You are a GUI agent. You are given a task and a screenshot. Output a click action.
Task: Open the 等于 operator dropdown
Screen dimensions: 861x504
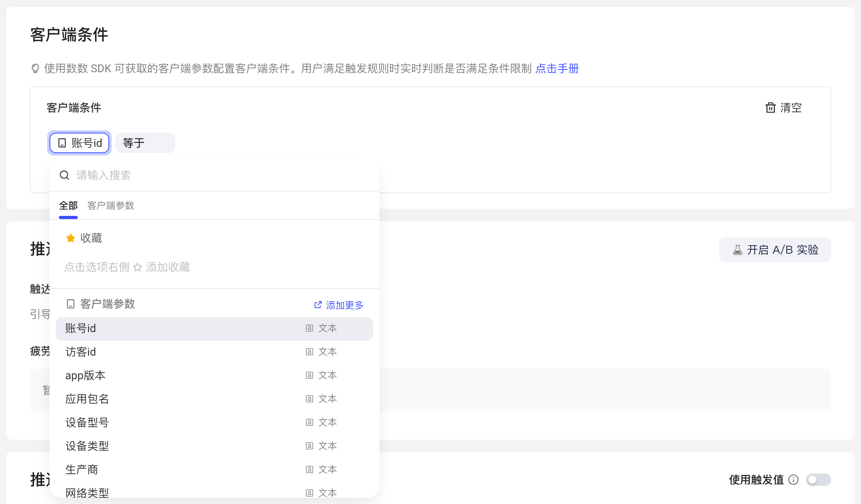145,143
